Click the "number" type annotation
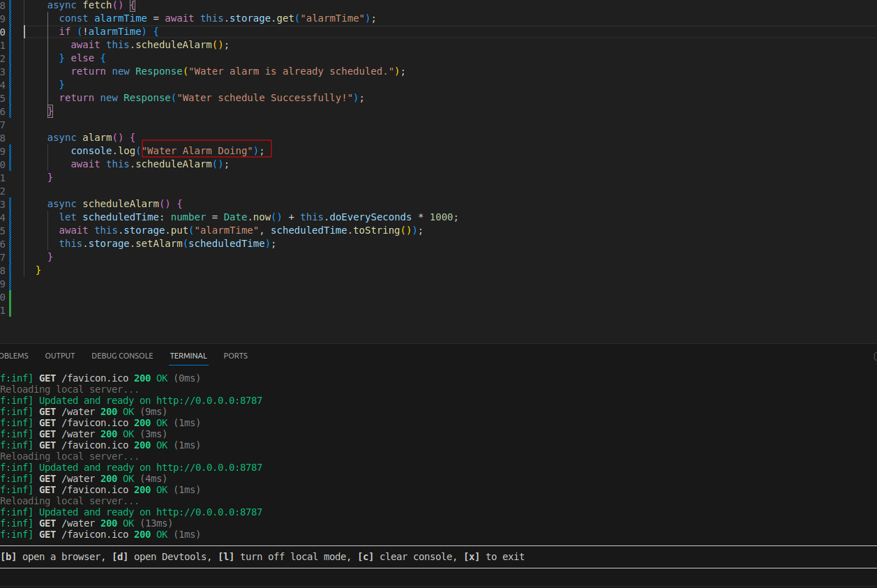Screen dimensions: 877x588 click(x=188, y=217)
